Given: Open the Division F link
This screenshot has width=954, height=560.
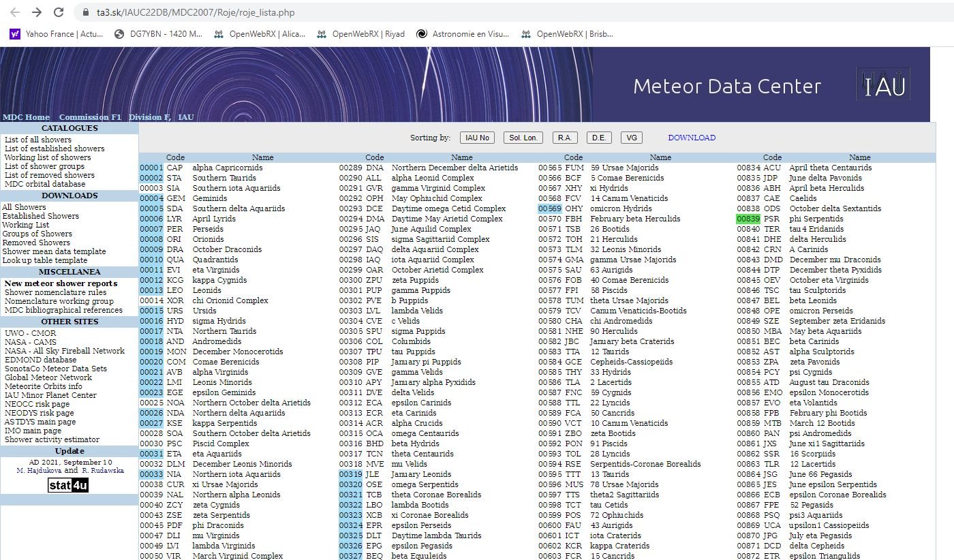Looking at the screenshot, I should [x=149, y=117].
